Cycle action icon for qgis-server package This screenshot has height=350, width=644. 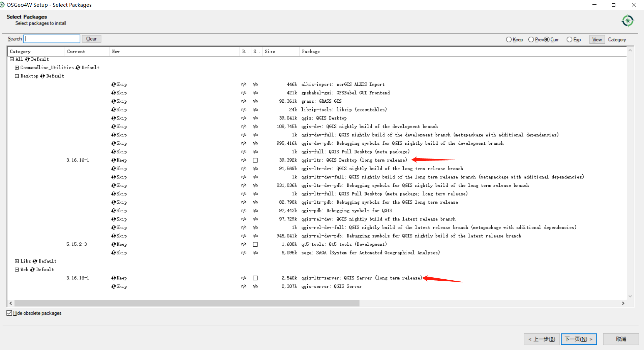tap(114, 286)
